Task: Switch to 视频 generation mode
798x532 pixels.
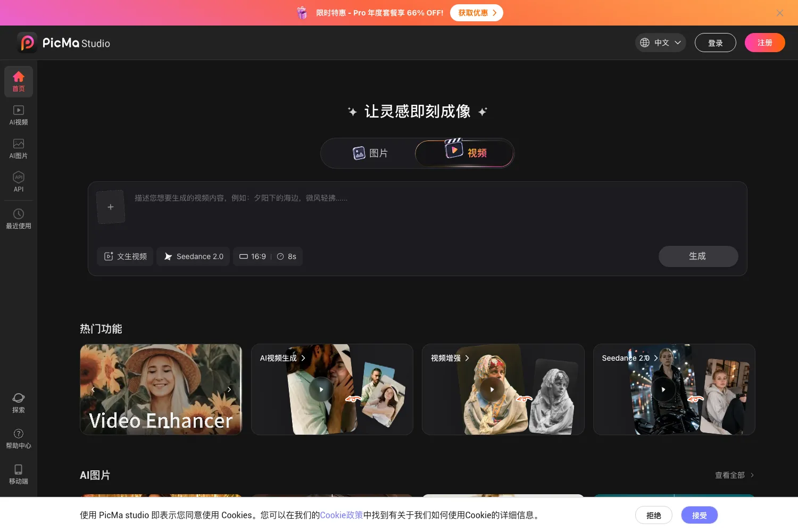Action: coord(464,153)
